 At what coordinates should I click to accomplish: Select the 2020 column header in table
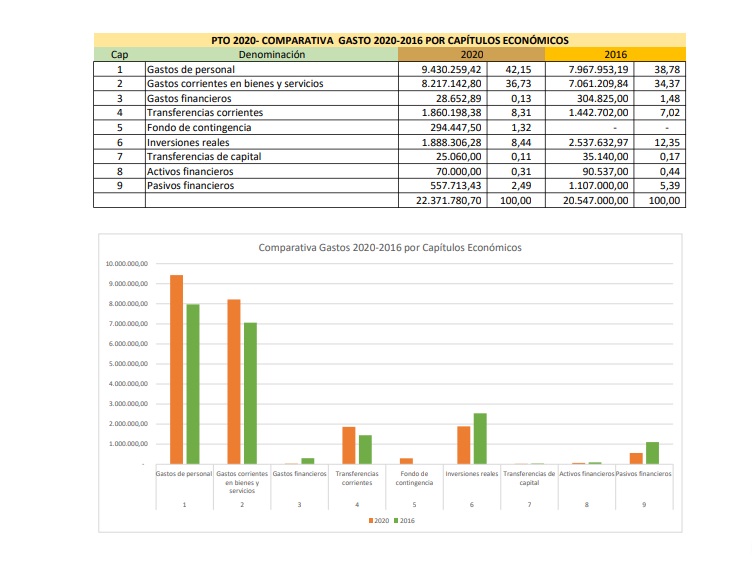point(470,54)
